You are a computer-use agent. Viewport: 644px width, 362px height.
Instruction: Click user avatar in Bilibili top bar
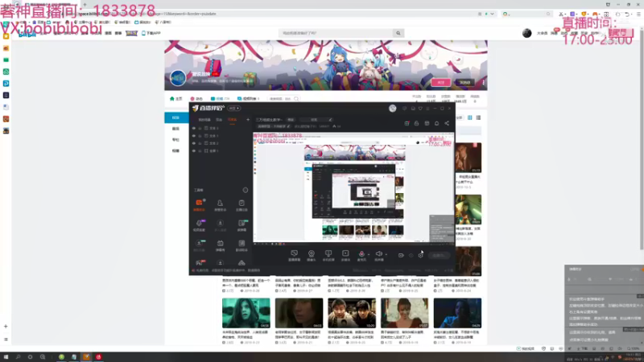[527, 33]
